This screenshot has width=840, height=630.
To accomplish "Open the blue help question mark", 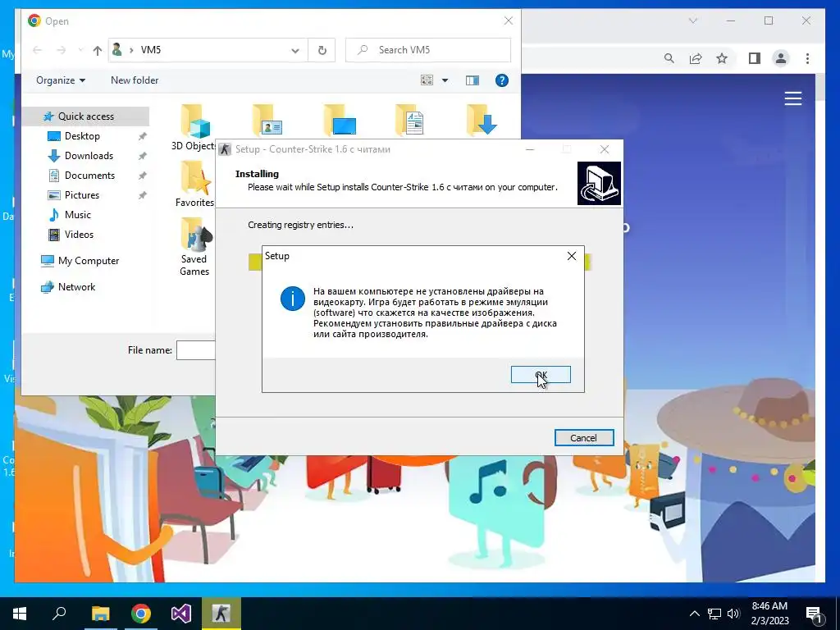I will tap(502, 80).
